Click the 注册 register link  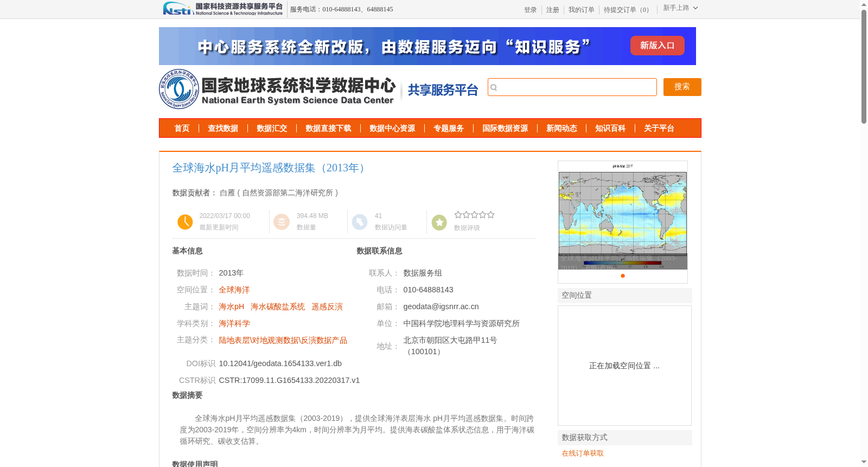(553, 10)
